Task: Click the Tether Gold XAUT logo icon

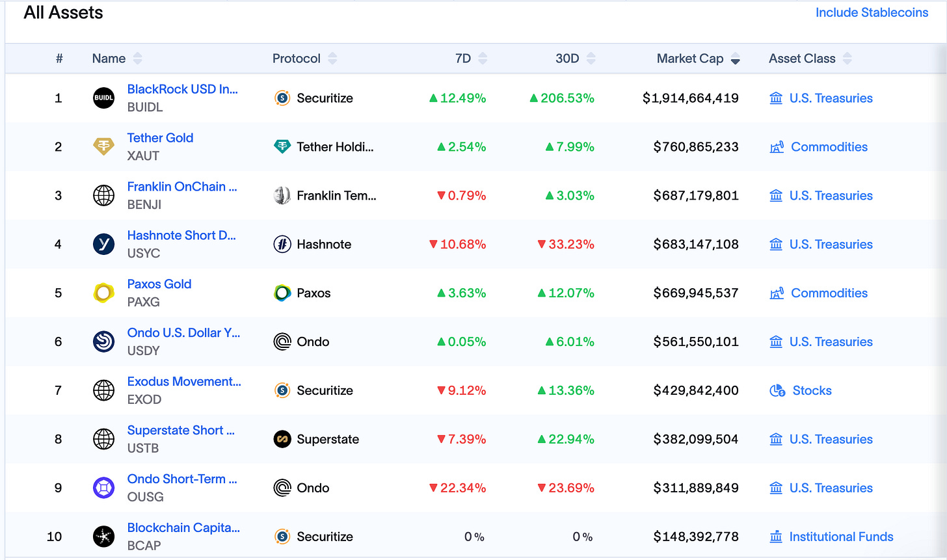Action: click(x=104, y=147)
